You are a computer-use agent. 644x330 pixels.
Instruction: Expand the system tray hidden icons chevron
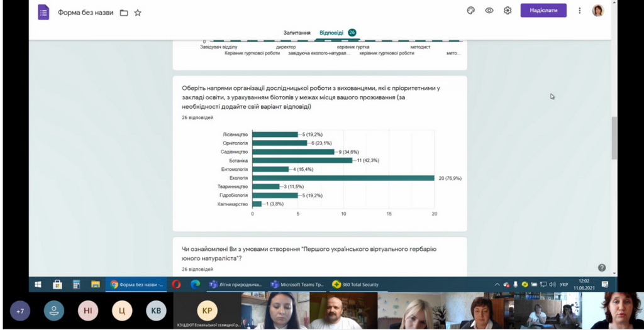point(497,285)
